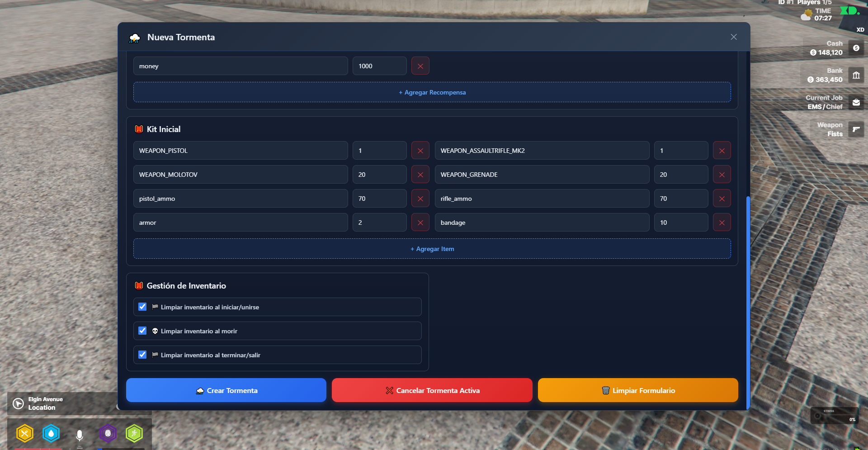Click Crear Tormenta button
Screen dimensions: 868x450
[x=226, y=390]
